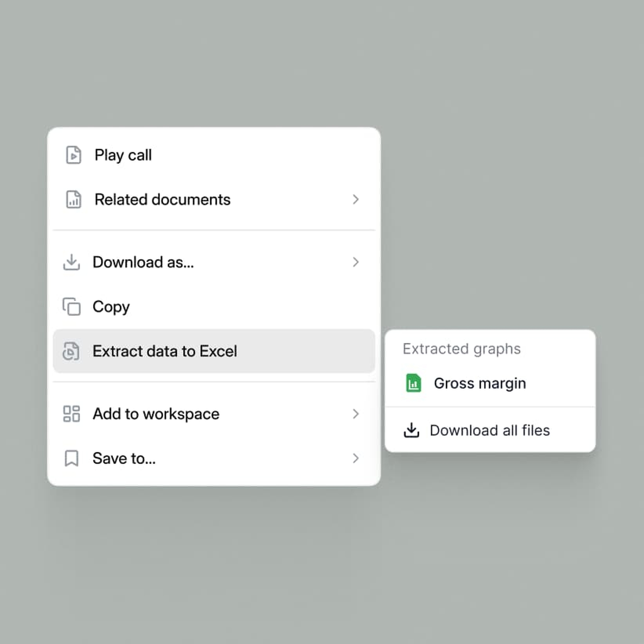This screenshot has width=644, height=644.
Task: Click the Related documents chart-file icon
Action: point(73,200)
